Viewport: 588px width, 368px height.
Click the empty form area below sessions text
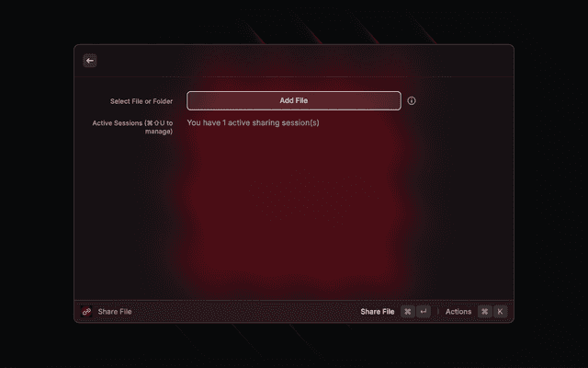(294, 214)
